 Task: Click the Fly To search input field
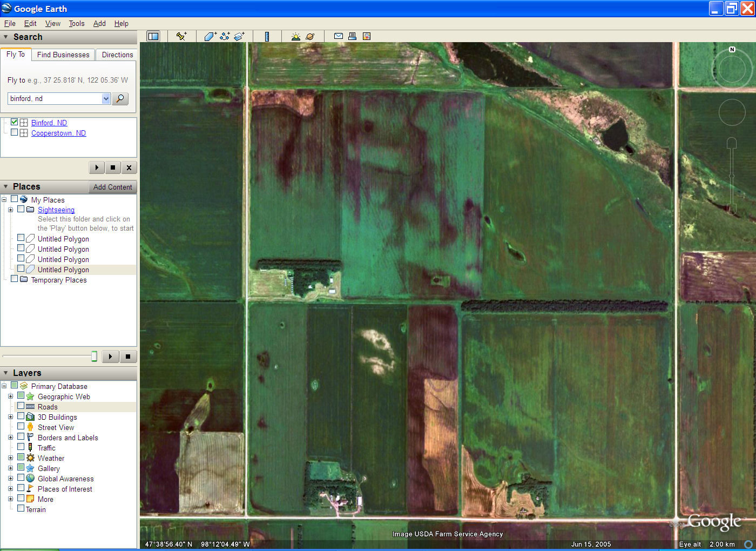55,98
